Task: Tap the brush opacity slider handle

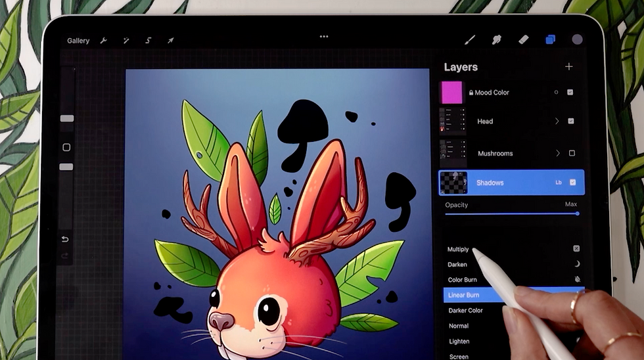Action: (x=66, y=167)
